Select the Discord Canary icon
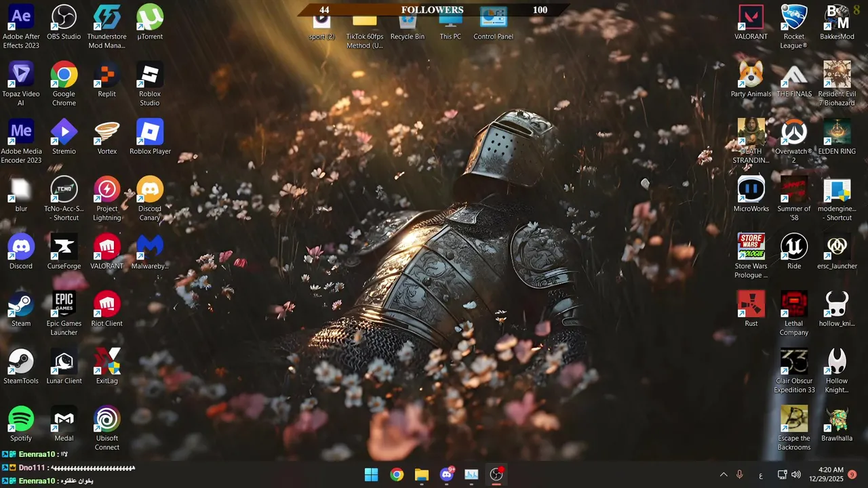The width and height of the screenshot is (868, 488). pyautogui.click(x=150, y=199)
